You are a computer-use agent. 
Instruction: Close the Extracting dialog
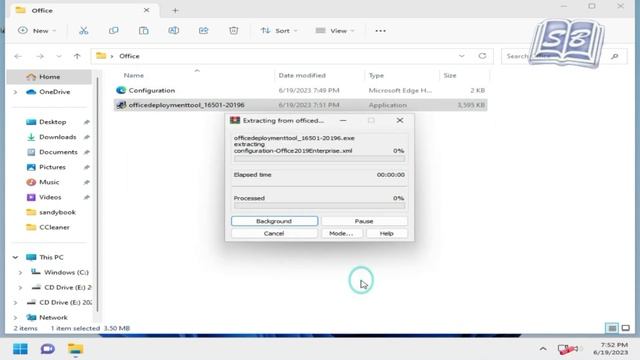pos(400,121)
